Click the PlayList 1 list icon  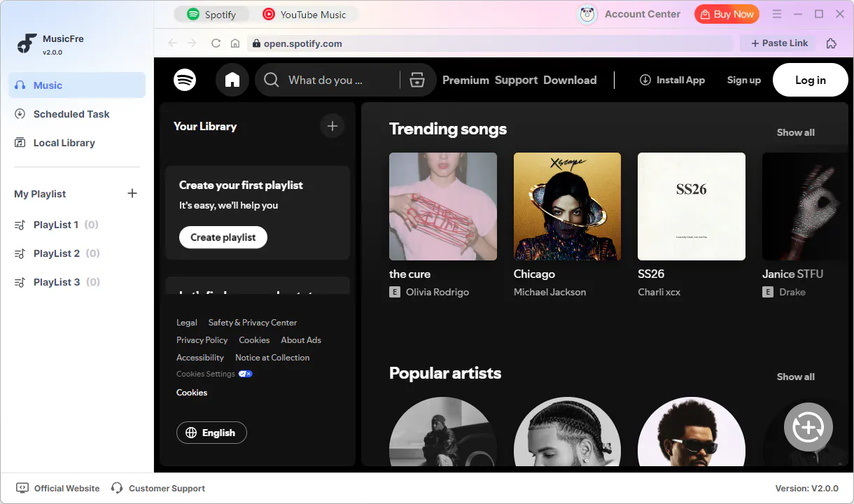coord(20,225)
